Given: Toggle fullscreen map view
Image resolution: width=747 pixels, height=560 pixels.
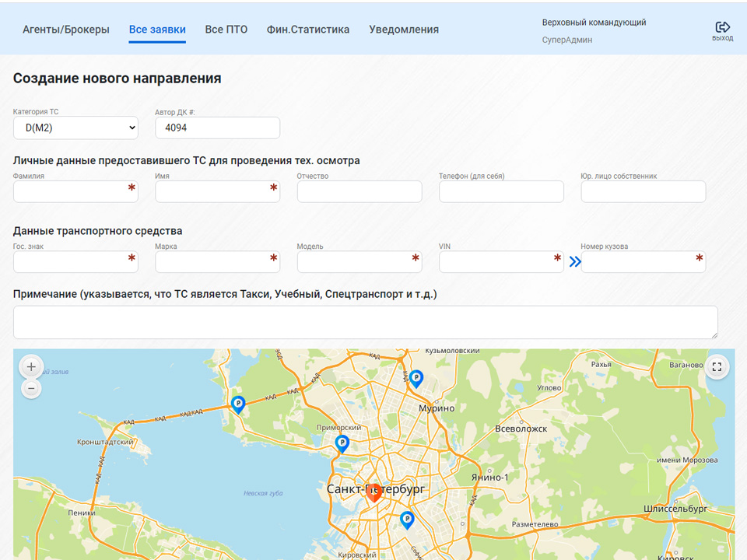Looking at the screenshot, I should (x=717, y=366).
